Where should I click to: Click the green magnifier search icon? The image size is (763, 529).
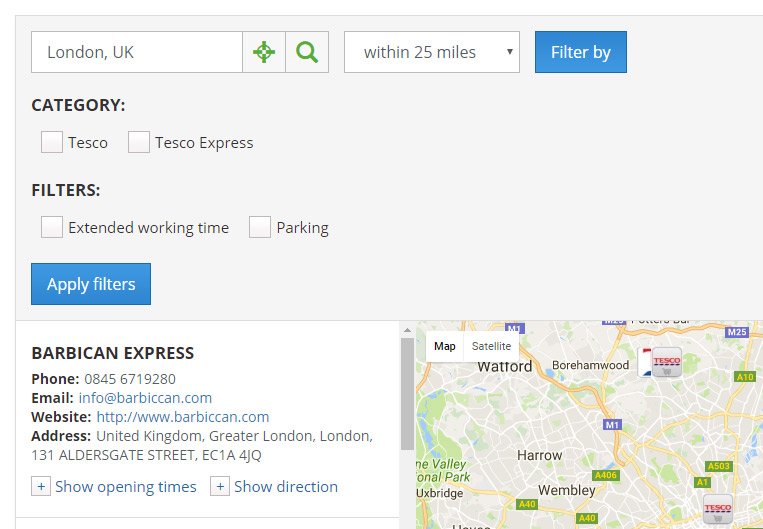pos(307,52)
